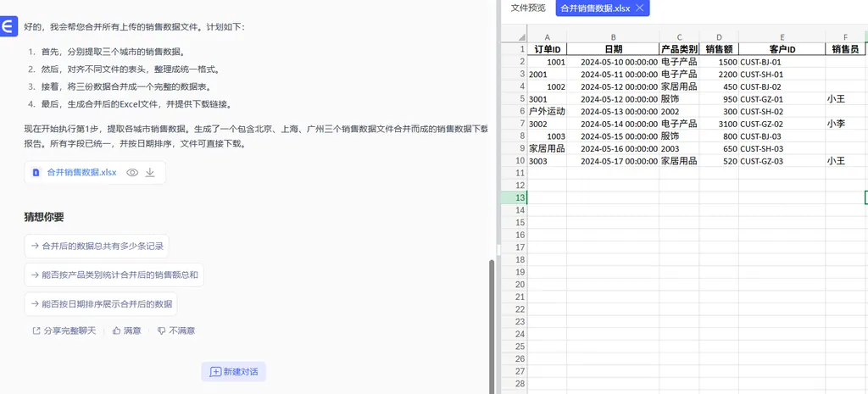868x394 pixels.
Task: Click the blue assistant avatar icon
Action: pyautogui.click(x=8, y=28)
